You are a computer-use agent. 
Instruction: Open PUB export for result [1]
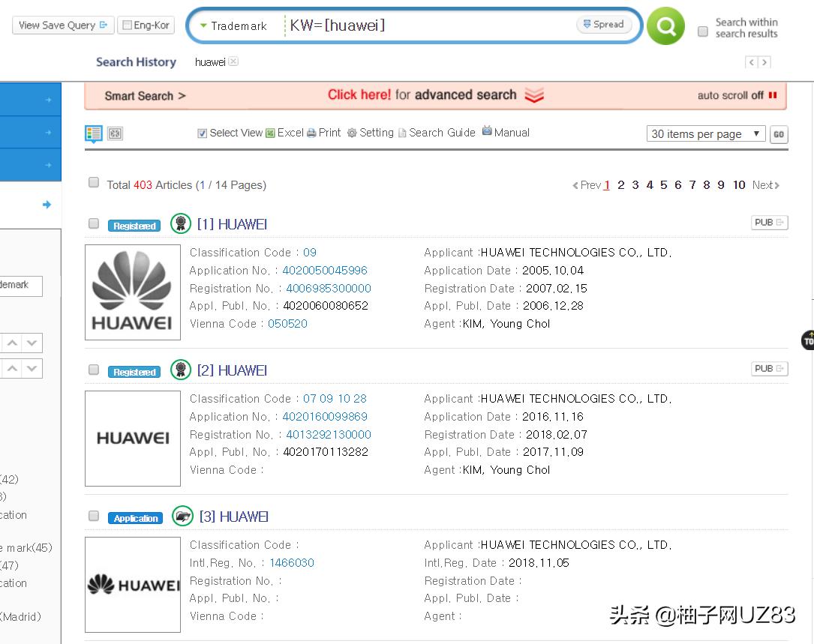(769, 223)
